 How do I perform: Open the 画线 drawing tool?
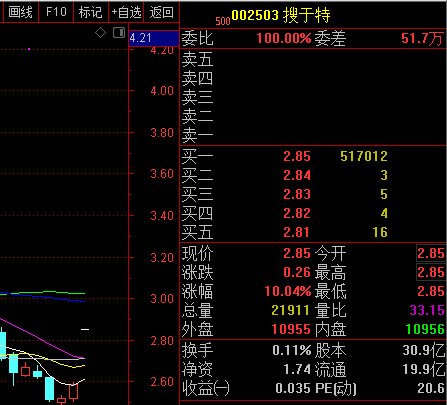[x=20, y=12]
